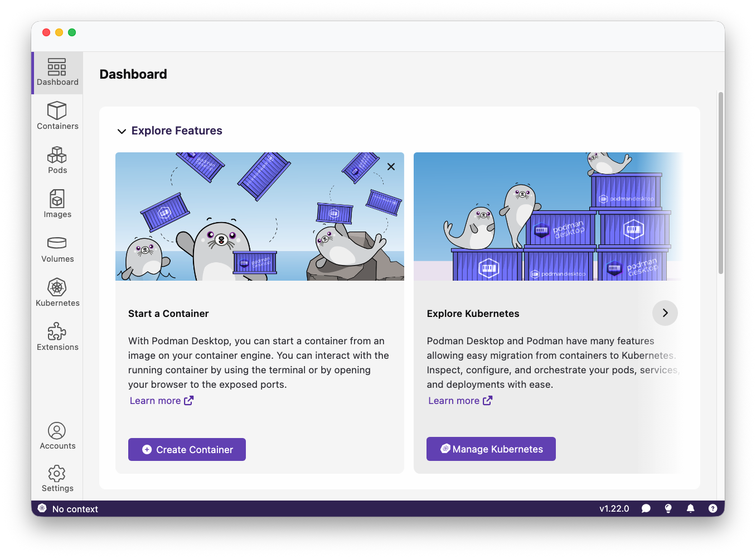
Task: Open Accounts in the sidebar
Action: 57,436
